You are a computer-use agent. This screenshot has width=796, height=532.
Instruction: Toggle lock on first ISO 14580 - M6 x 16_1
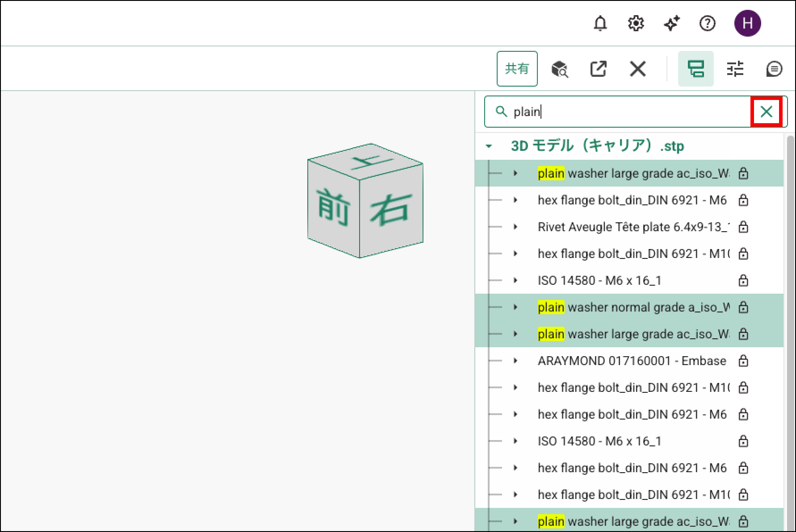click(x=743, y=280)
